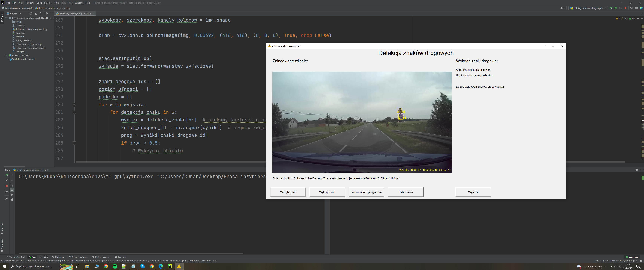Open PyCharm icon on the Windows taskbar
This screenshot has width=644, height=270.
[x=170, y=266]
